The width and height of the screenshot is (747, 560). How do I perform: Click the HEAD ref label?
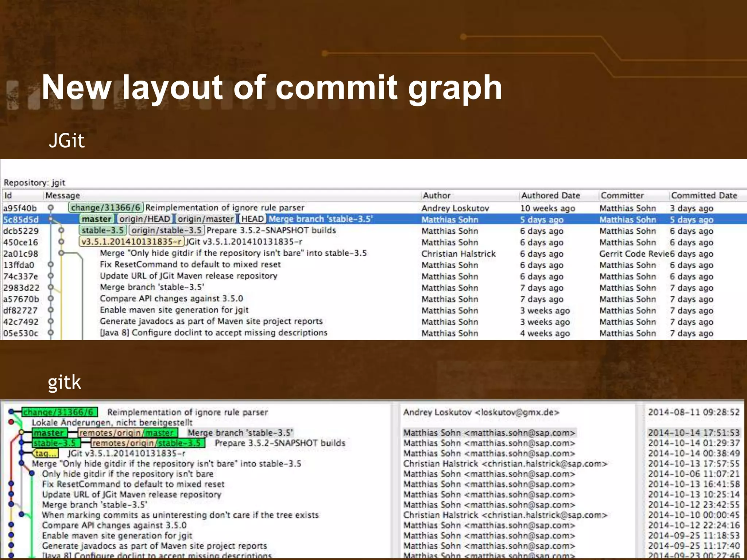(253, 219)
